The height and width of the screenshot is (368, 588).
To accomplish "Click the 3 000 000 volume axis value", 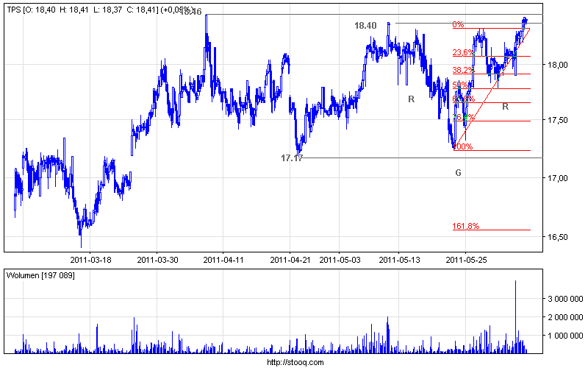I will pyautogui.click(x=565, y=299).
